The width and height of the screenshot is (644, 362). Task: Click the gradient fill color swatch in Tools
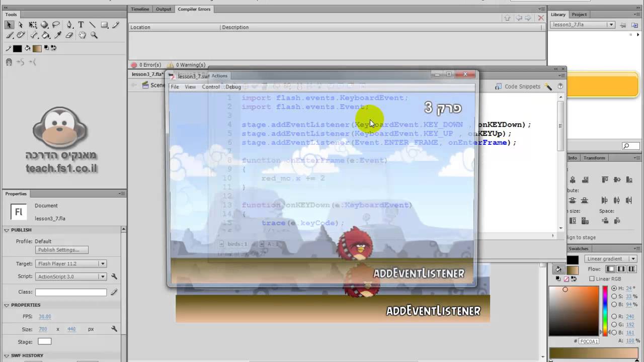[37, 49]
